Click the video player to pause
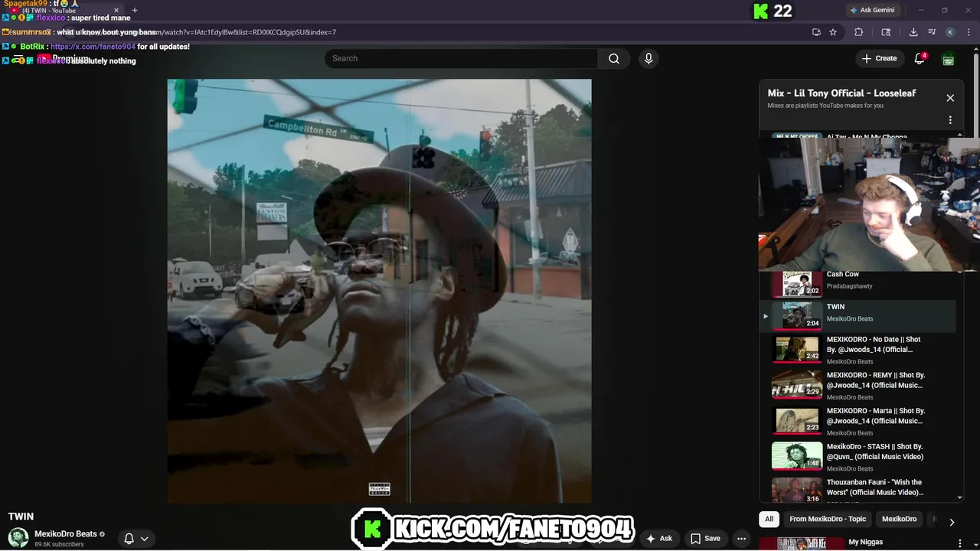Image resolution: width=980 pixels, height=551 pixels. 379,291
